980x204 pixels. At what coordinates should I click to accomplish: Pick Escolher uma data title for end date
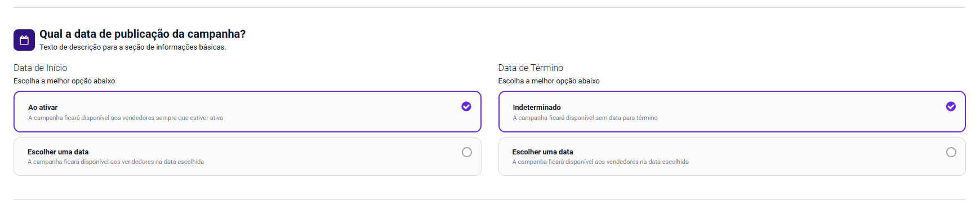click(542, 152)
